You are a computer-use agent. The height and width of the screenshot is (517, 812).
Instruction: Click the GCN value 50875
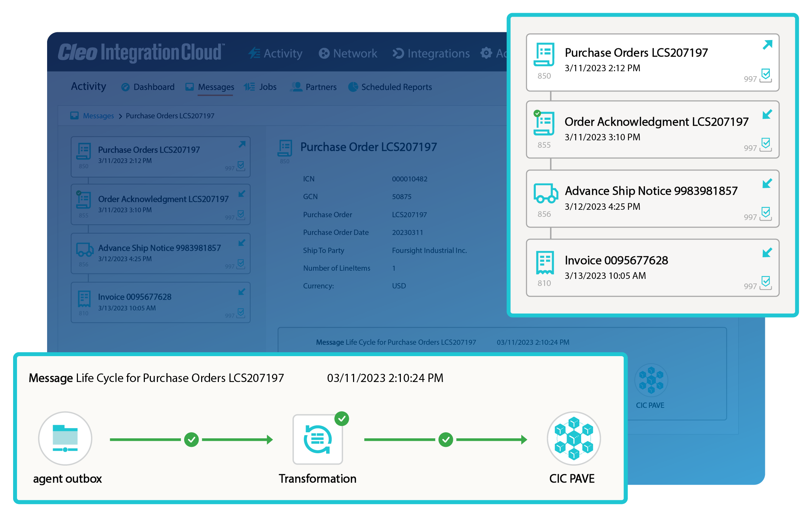click(402, 197)
